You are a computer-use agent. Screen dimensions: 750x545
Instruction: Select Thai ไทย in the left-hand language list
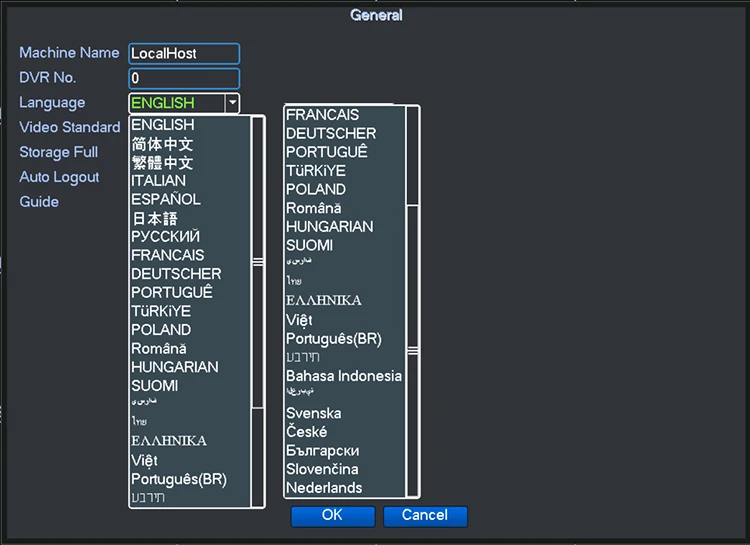(x=190, y=421)
